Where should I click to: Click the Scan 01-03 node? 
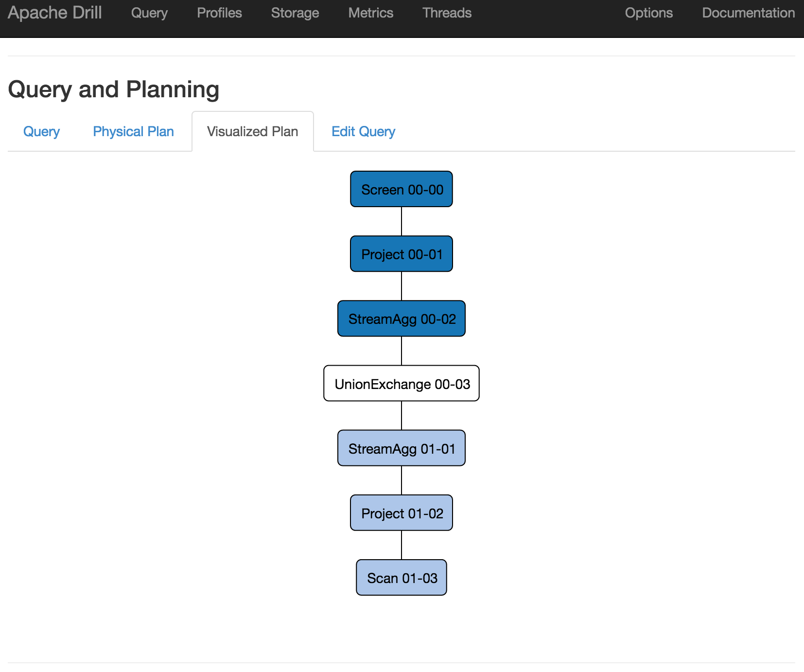coord(402,578)
